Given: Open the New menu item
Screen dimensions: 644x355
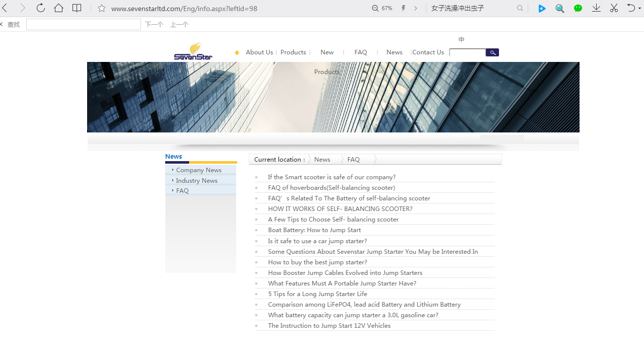Looking at the screenshot, I should 327,52.
